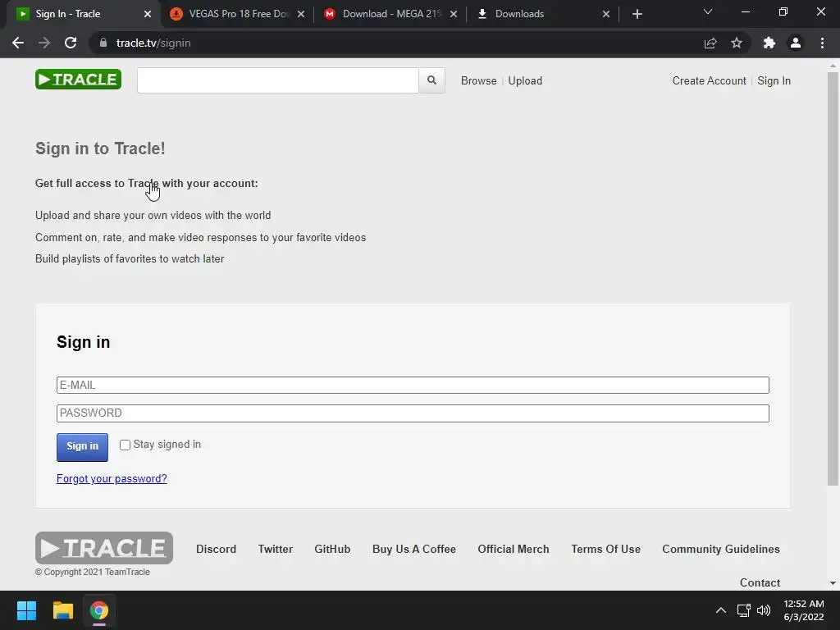Open Buy Us A Coffee link
This screenshot has height=630, width=840.
click(414, 549)
